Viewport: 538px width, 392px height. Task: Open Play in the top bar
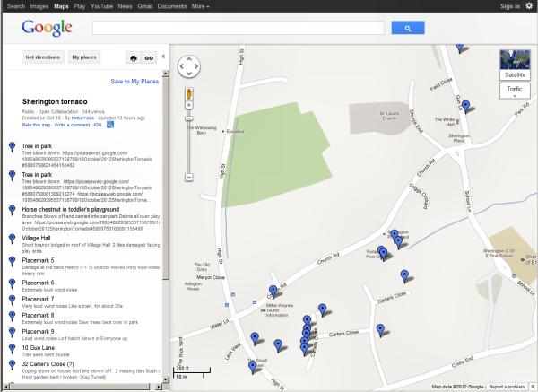pos(79,6)
